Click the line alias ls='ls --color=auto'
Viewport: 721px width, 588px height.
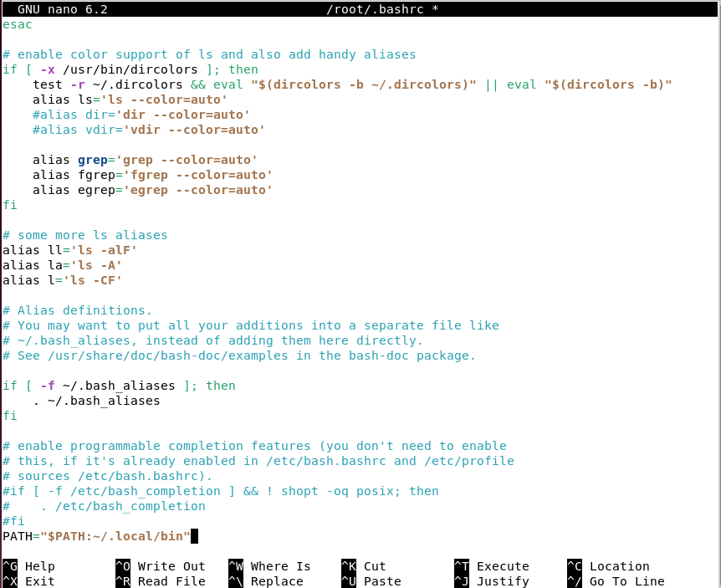pyautogui.click(x=130, y=100)
